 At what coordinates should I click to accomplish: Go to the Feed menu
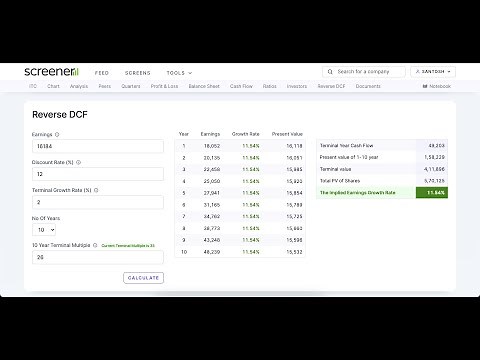(x=102, y=73)
